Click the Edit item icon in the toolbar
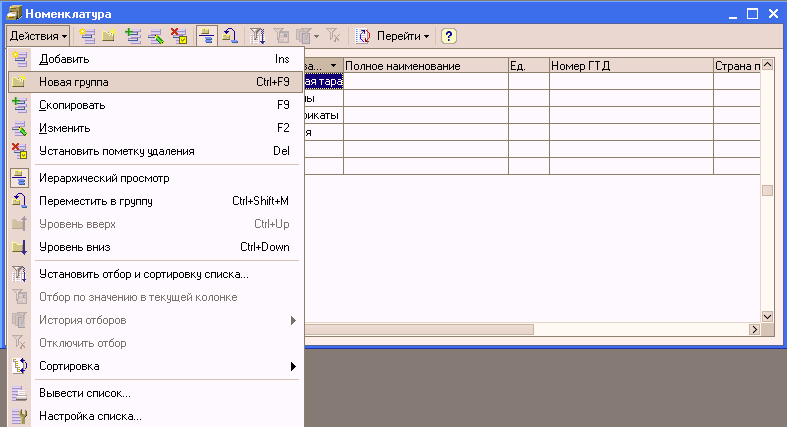 (155, 36)
